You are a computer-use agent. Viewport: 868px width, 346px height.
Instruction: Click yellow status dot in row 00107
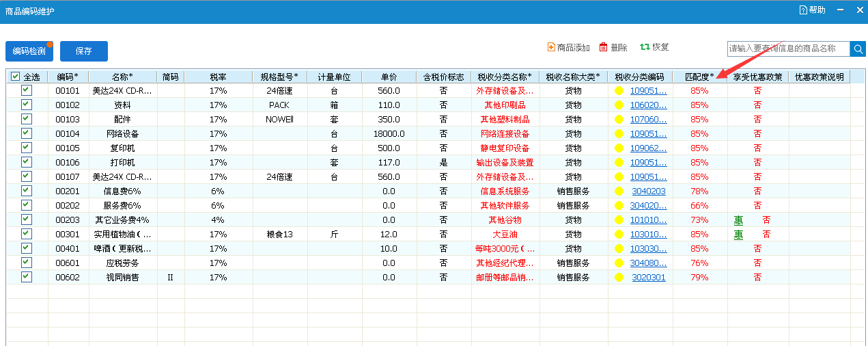tap(619, 177)
